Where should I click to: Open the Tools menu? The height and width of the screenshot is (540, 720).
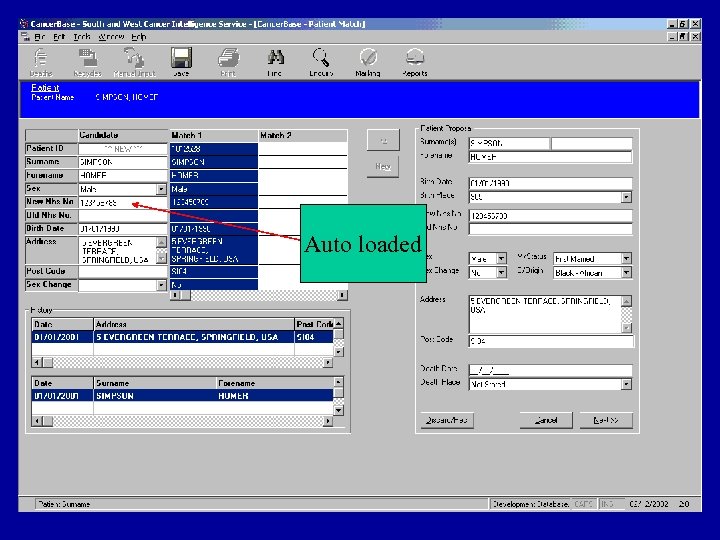82,37
